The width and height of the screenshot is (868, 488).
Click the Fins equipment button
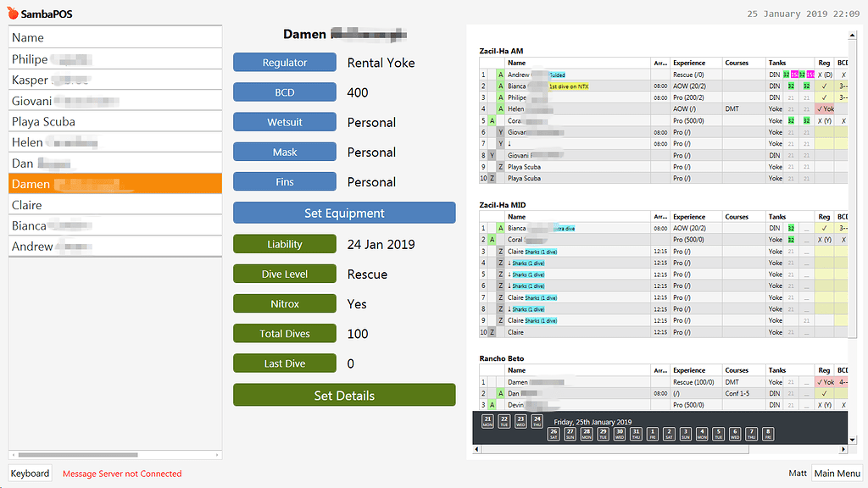tap(284, 181)
